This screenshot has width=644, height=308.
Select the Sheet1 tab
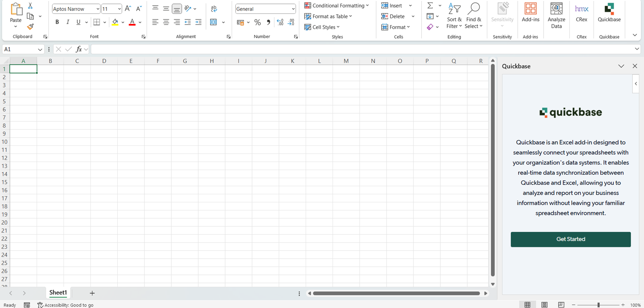[58, 293]
